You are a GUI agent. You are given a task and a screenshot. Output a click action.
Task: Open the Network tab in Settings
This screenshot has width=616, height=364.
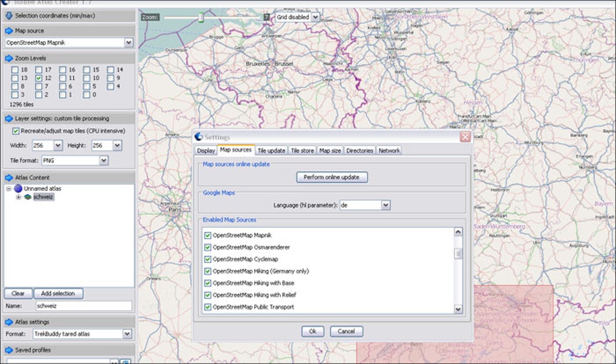pyautogui.click(x=389, y=150)
